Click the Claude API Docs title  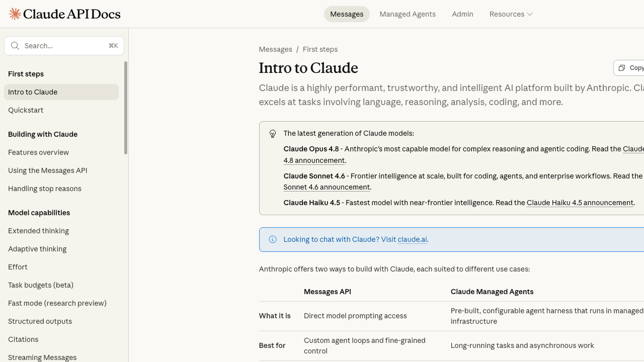tap(72, 14)
